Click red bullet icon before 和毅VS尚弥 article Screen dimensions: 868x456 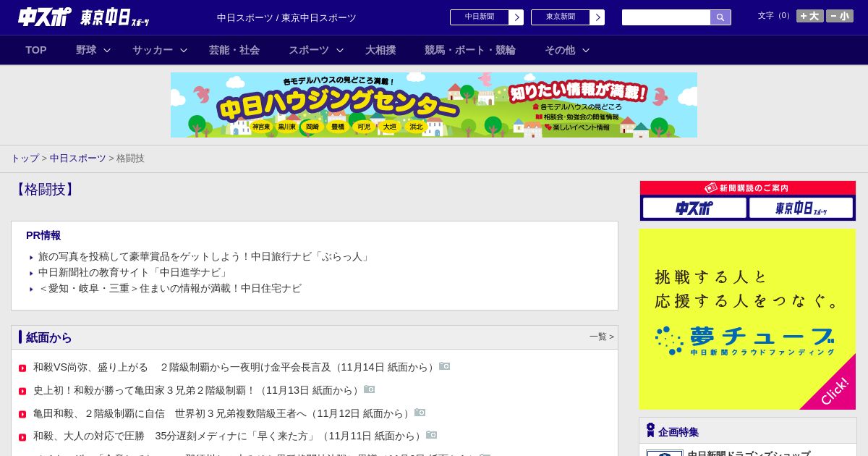[22, 368]
